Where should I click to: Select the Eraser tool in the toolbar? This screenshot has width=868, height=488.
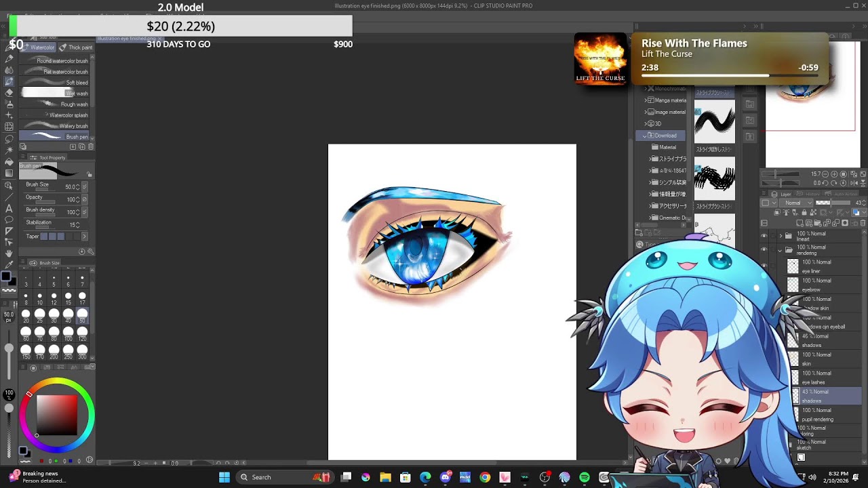9,92
